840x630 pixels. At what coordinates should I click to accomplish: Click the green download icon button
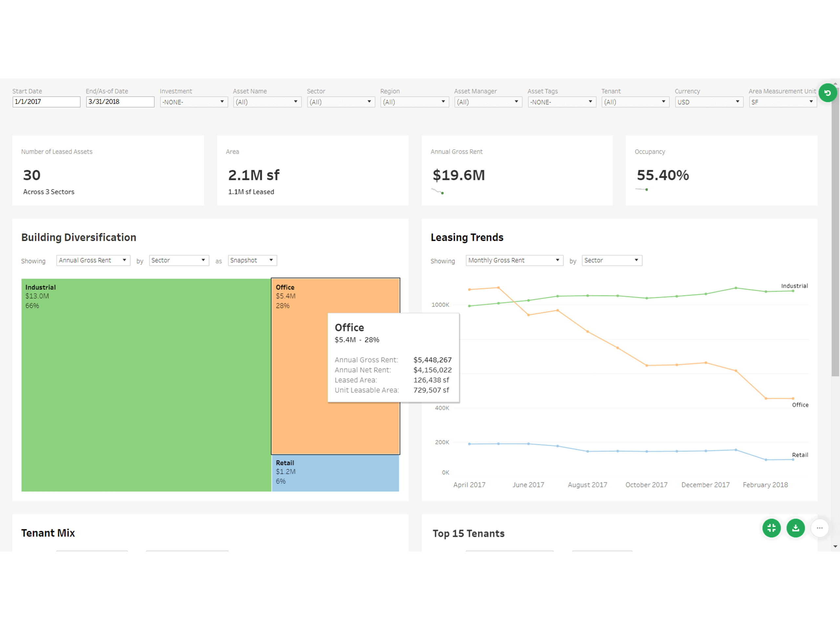coord(796,528)
